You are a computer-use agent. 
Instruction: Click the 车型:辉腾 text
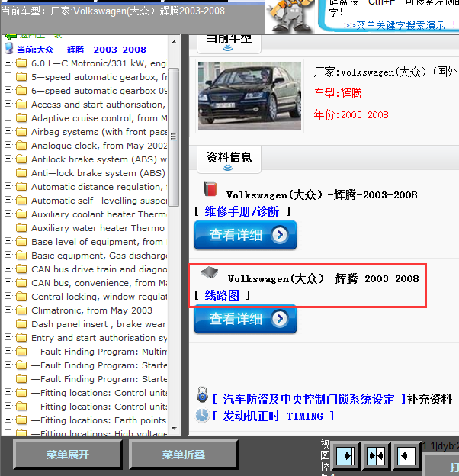point(338,93)
